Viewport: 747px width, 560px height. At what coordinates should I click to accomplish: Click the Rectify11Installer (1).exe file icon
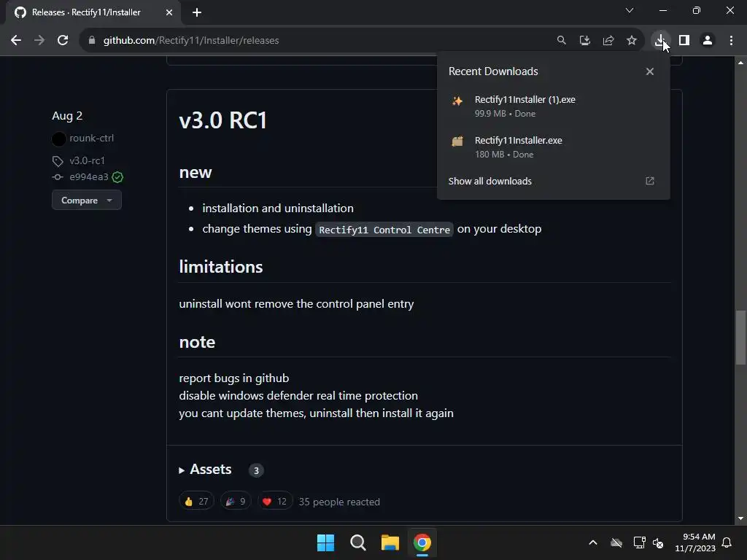[457, 101]
